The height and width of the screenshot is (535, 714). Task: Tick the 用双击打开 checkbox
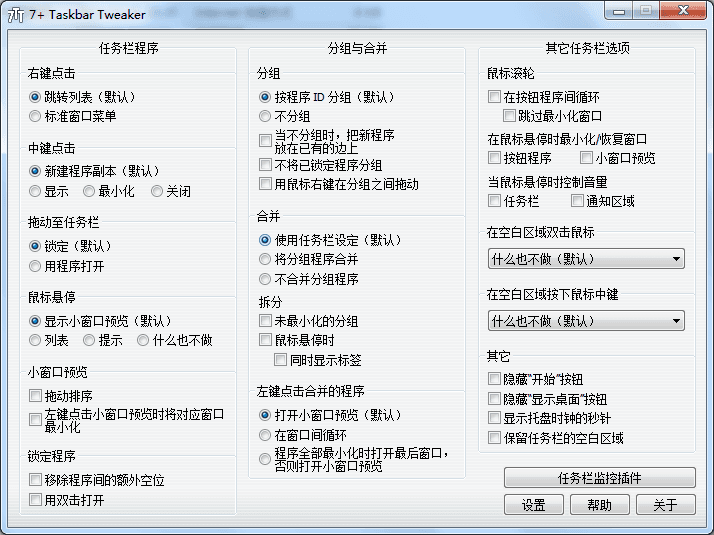(x=35, y=500)
